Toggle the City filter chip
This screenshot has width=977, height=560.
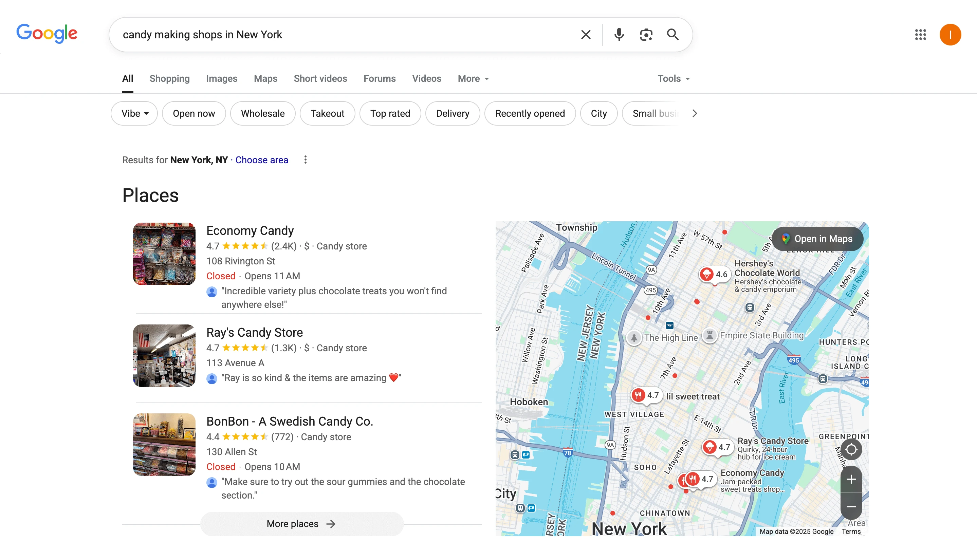[599, 113]
